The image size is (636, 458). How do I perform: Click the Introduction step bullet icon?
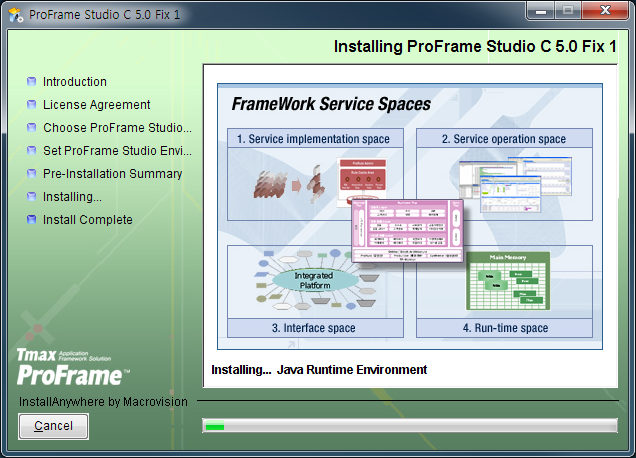[32, 82]
